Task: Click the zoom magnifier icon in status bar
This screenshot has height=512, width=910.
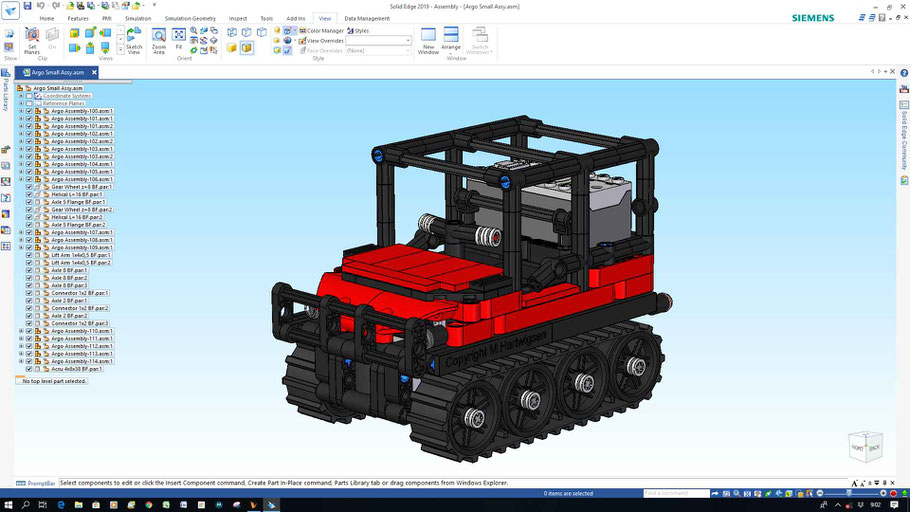Action: click(x=736, y=493)
